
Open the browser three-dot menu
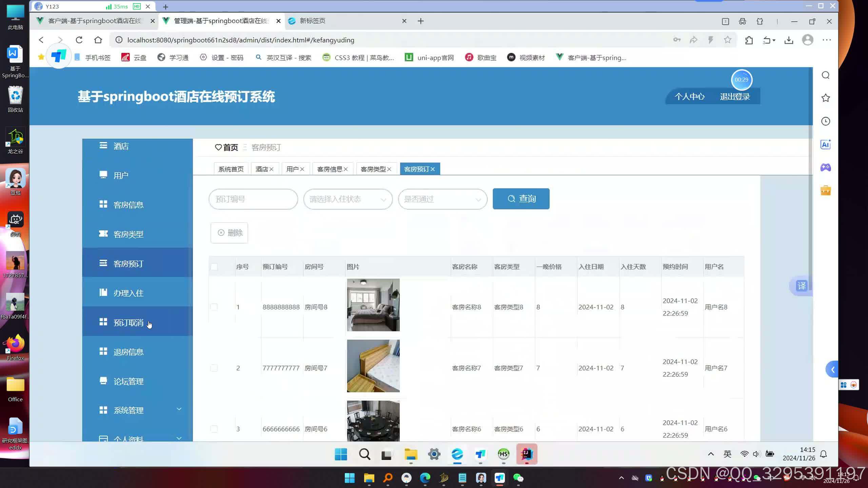coord(827,40)
